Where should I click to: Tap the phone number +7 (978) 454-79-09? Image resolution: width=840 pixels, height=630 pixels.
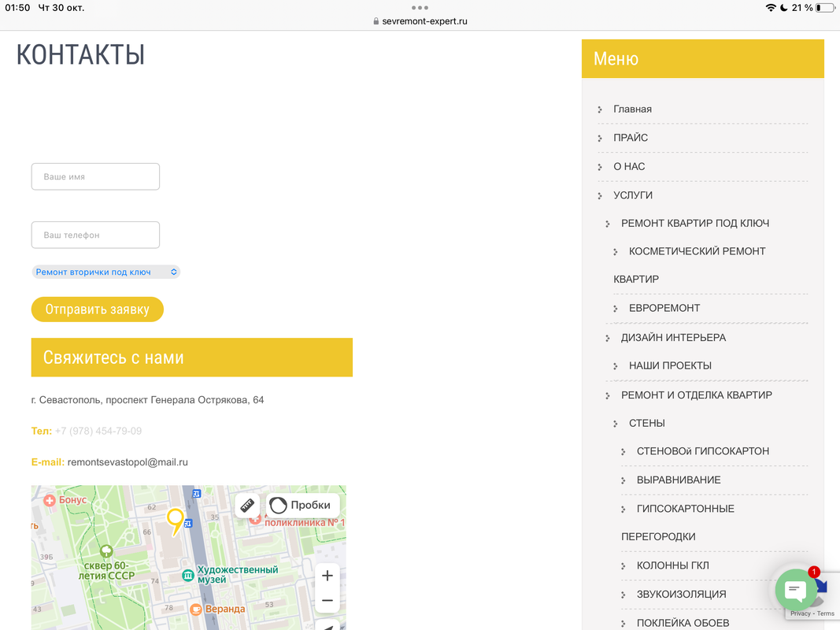coord(98,431)
